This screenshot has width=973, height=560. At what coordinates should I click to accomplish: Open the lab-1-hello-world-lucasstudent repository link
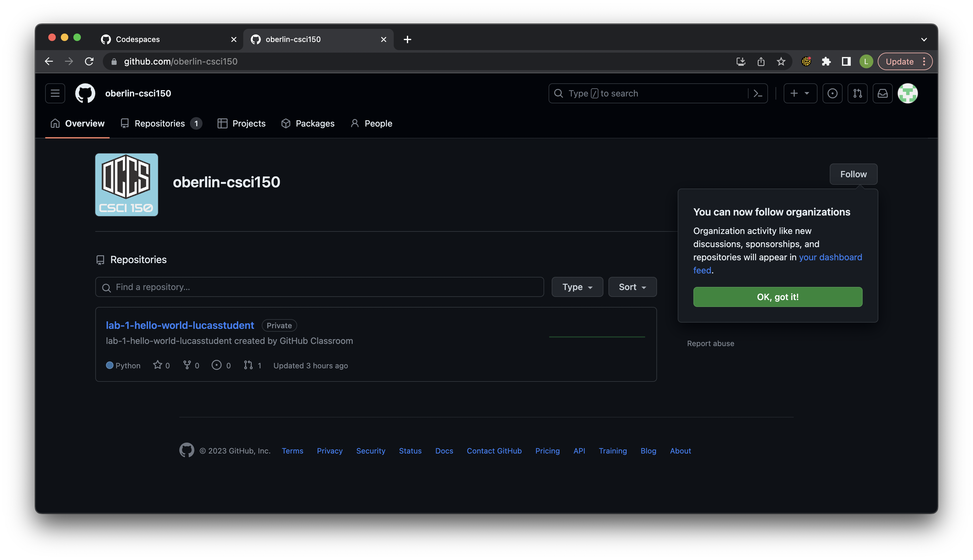click(180, 325)
